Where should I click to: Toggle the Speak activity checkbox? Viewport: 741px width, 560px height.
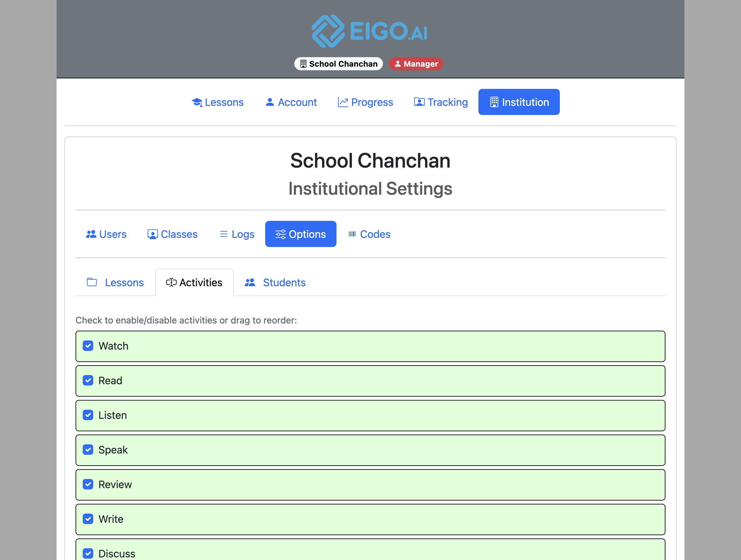88,450
